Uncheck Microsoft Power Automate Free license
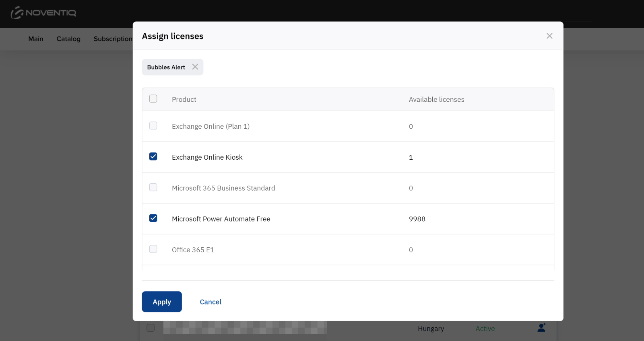The height and width of the screenshot is (341, 644). tap(153, 218)
